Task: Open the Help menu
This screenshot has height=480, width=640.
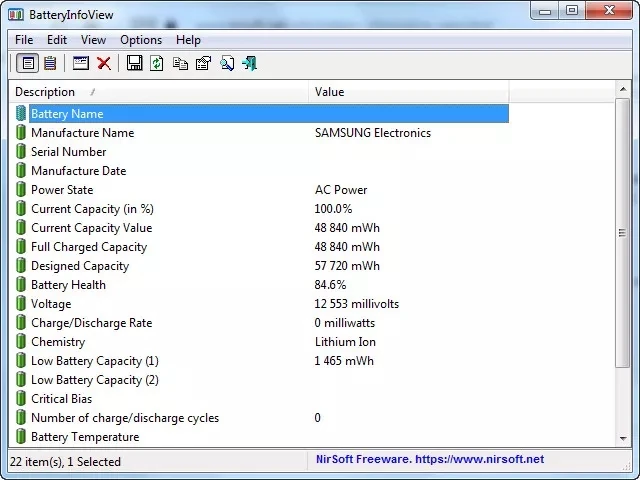Action: [x=189, y=40]
